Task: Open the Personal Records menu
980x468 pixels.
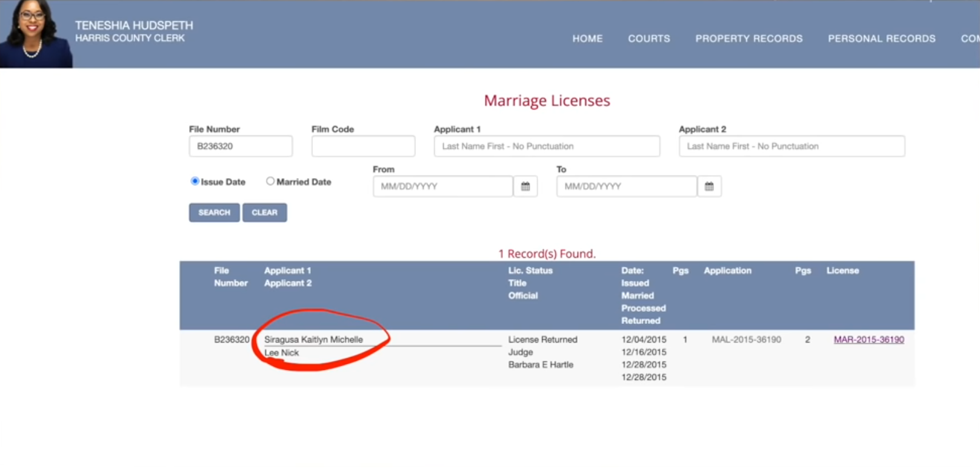Action: (x=882, y=39)
